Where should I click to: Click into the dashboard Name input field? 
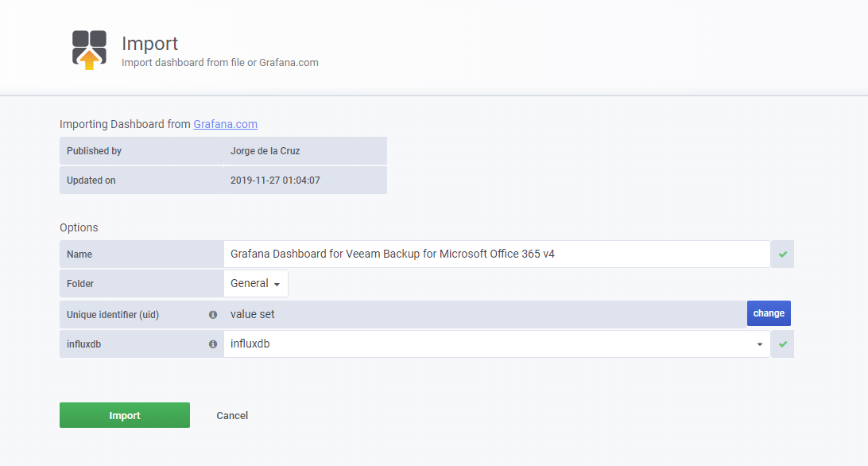[497, 254]
